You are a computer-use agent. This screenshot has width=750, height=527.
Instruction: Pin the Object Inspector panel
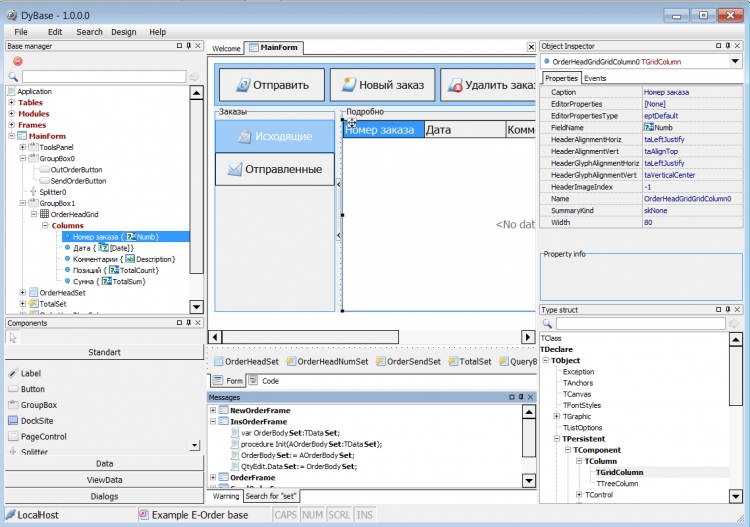(x=728, y=46)
